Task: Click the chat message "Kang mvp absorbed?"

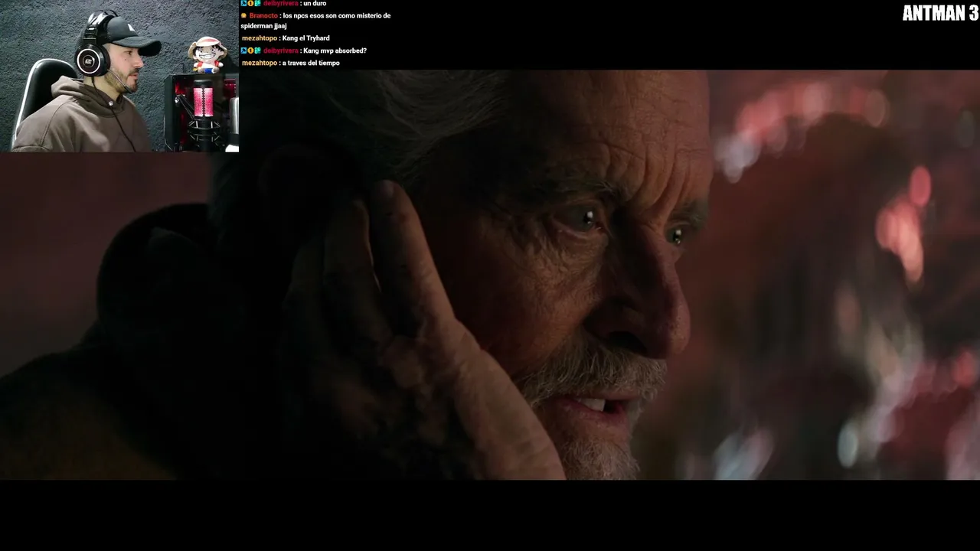Action: [x=335, y=51]
